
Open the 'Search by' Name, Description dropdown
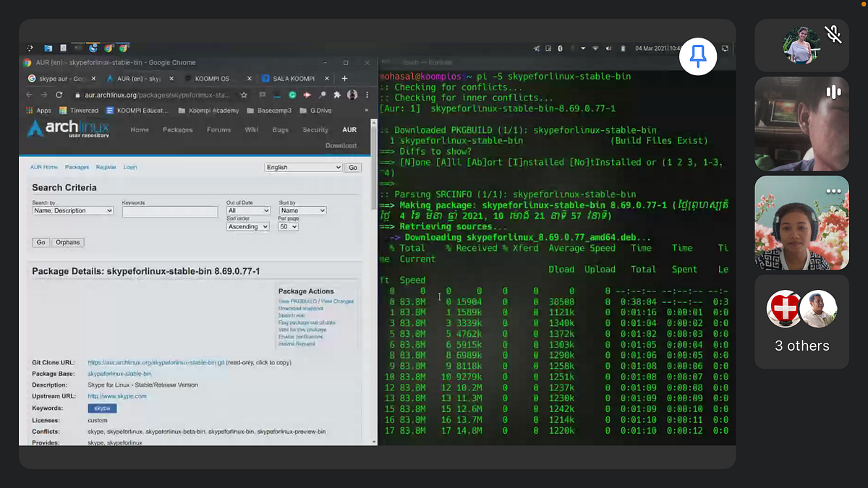click(72, 210)
